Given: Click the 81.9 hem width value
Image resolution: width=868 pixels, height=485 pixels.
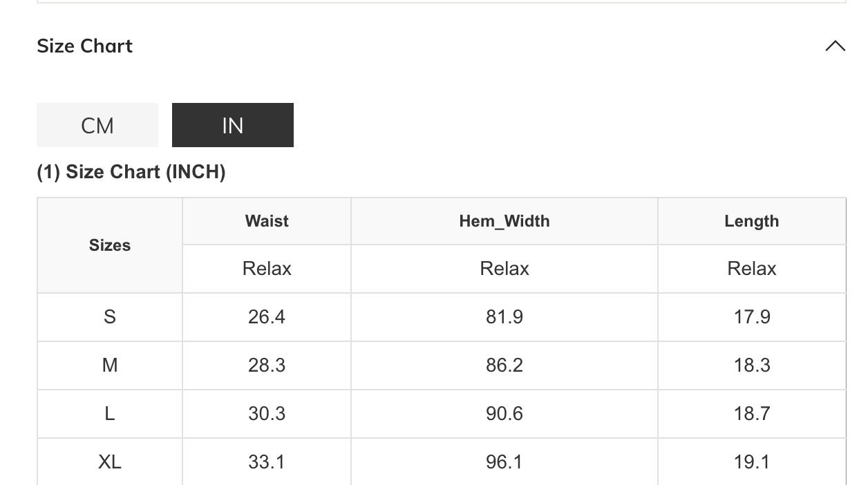Looking at the screenshot, I should point(504,317).
